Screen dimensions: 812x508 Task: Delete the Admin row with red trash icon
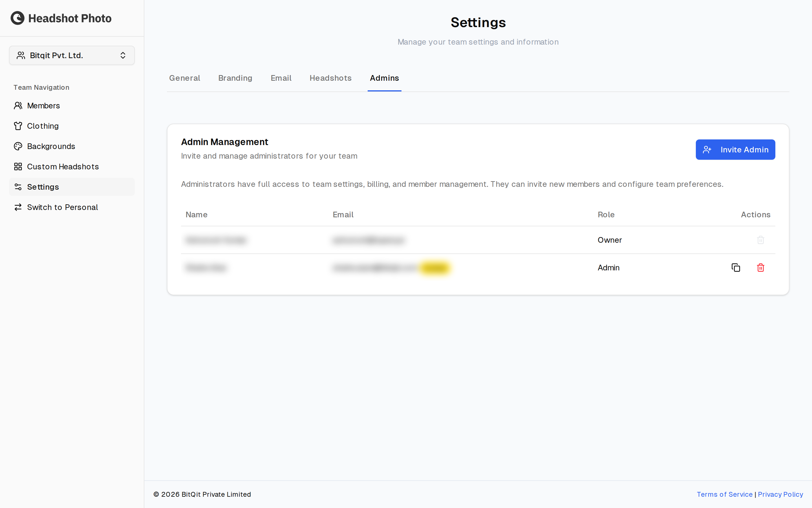click(x=761, y=268)
